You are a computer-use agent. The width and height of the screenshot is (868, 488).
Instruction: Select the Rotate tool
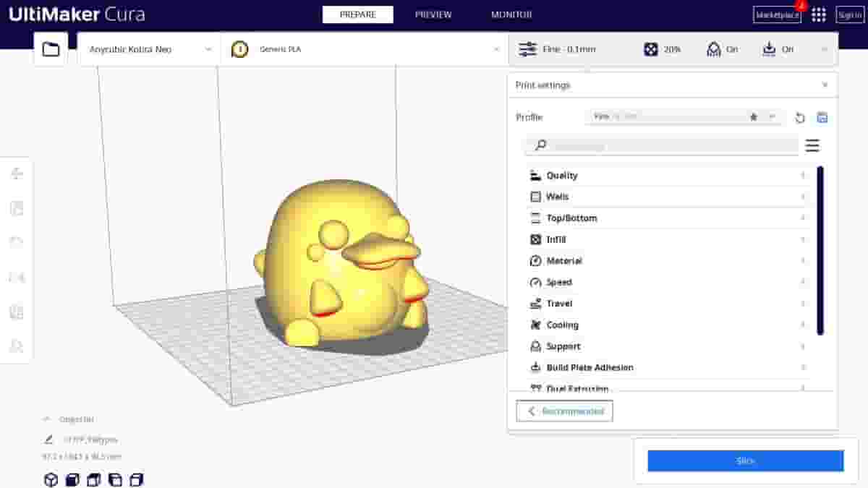coord(16,242)
